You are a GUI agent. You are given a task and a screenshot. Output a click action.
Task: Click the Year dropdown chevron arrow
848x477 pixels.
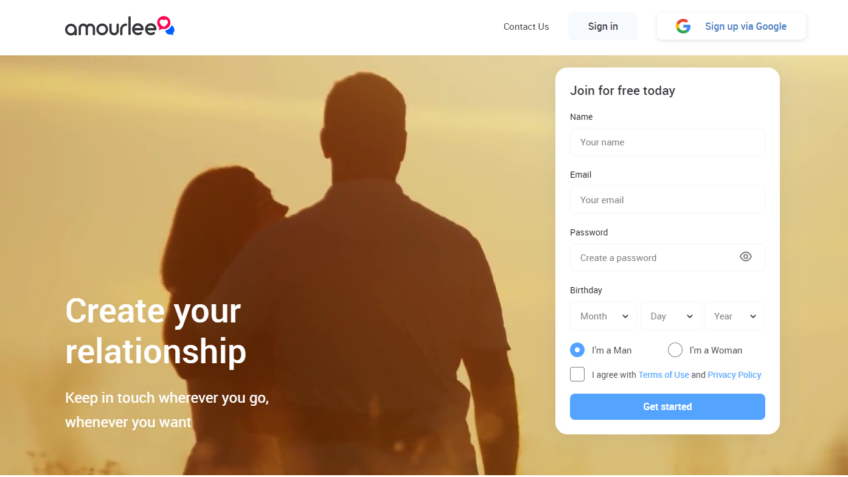753,316
